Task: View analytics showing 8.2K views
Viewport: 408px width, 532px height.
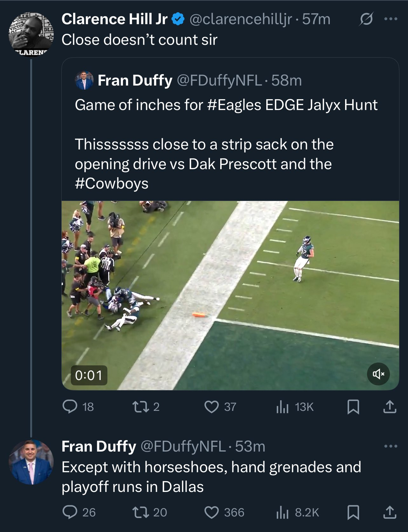Action: click(x=282, y=512)
